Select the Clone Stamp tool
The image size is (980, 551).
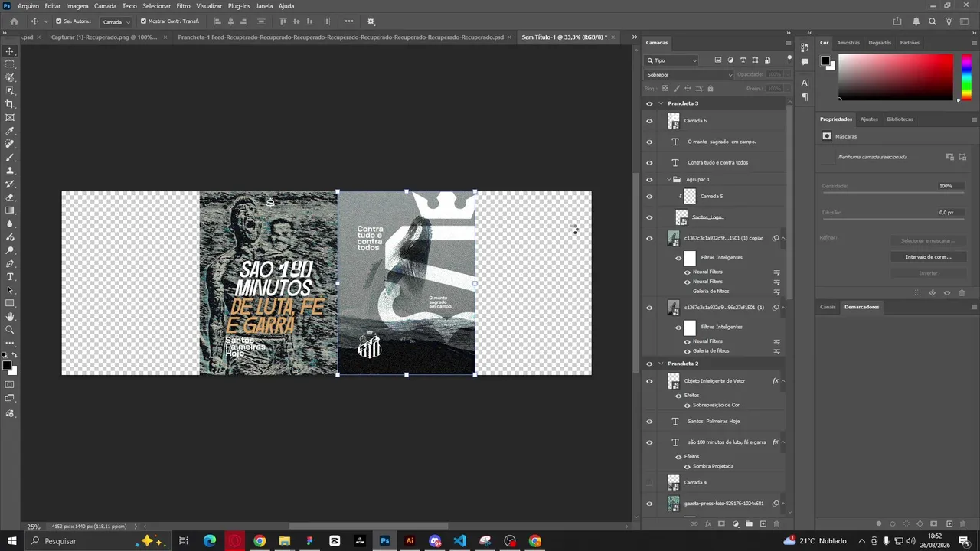coord(10,171)
